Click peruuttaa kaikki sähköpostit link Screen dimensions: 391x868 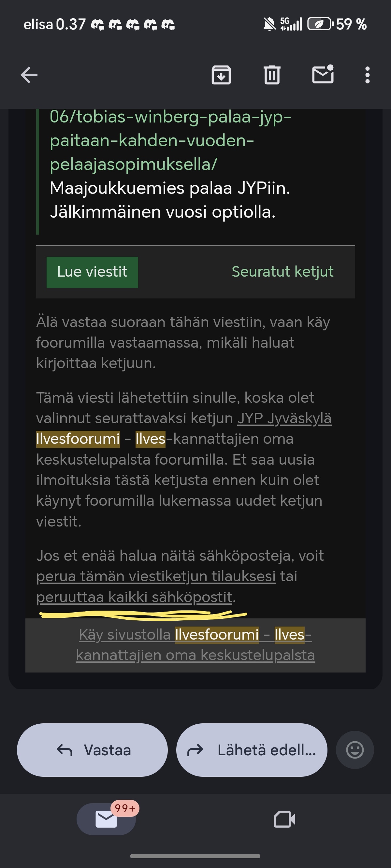point(134,597)
